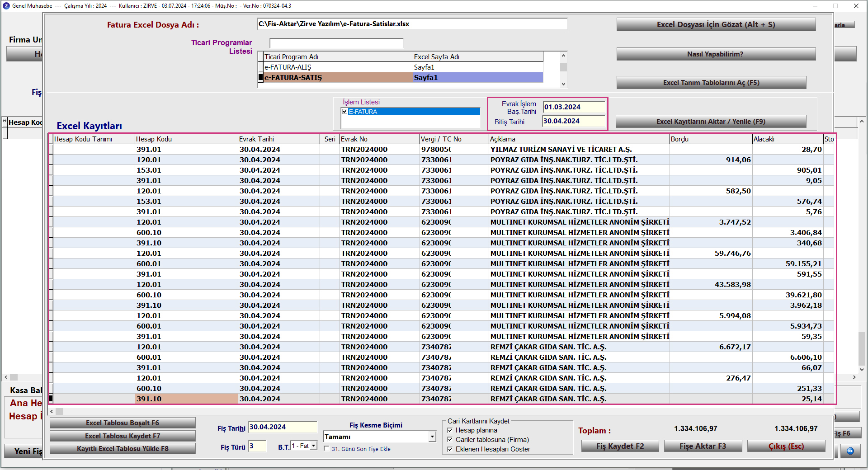Click scroll-down arrow of Ticari Programlar list
This screenshot has width=868, height=470.
[x=563, y=84]
